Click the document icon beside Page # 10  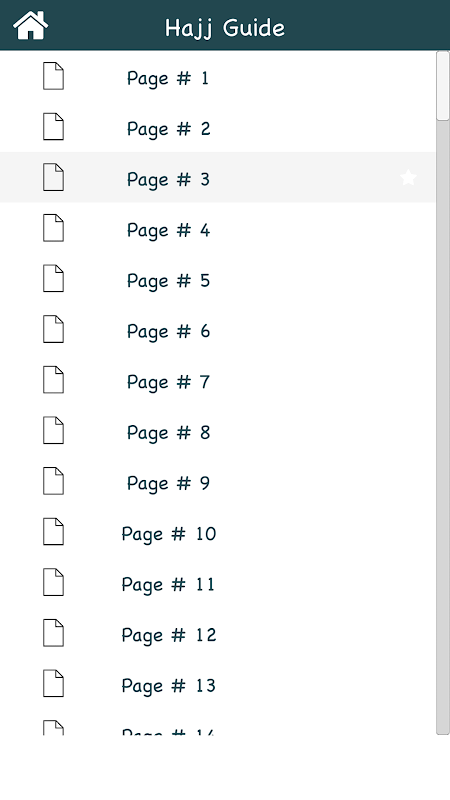tap(53, 532)
